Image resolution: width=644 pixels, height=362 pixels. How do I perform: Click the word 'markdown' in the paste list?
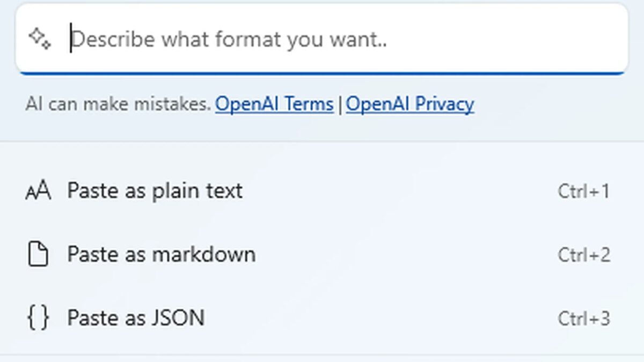203,254
